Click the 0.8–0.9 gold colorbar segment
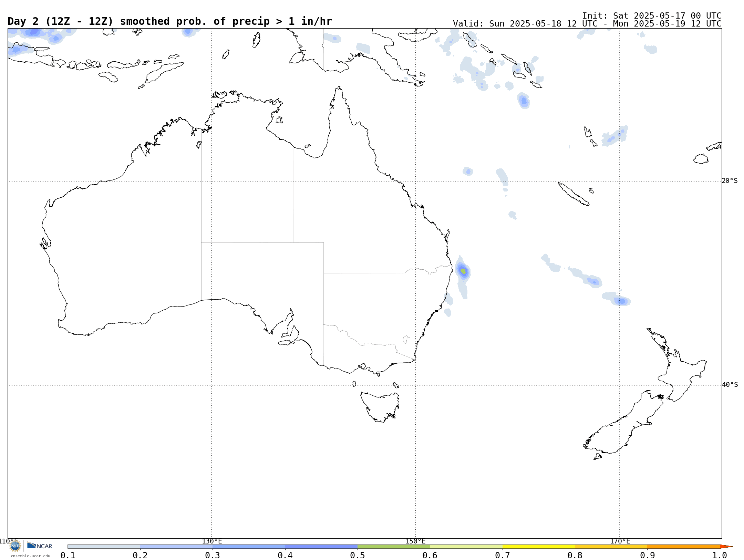 (611, 547)
